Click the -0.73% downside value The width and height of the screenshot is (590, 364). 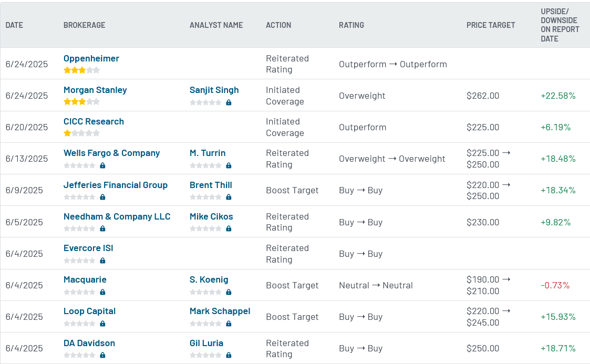555,285
